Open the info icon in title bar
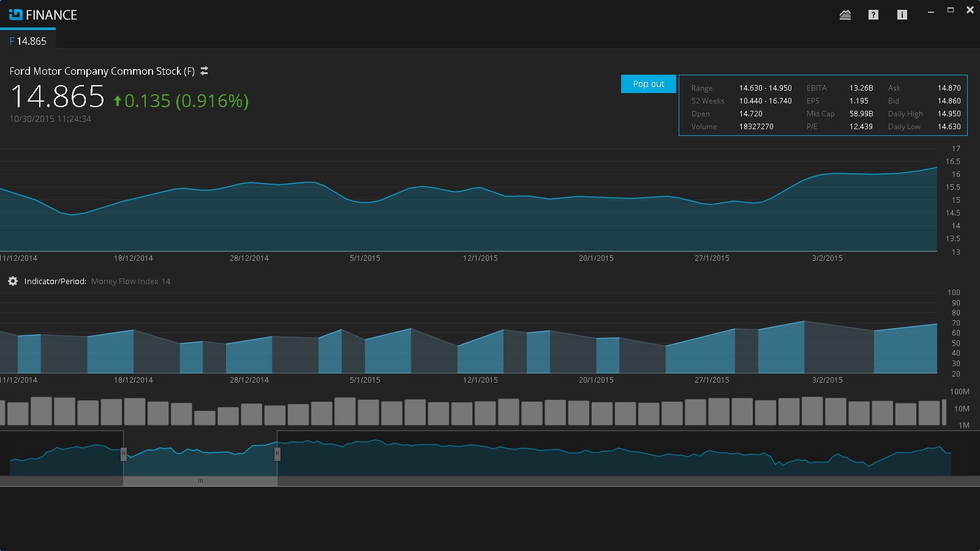980x551 pixels. click(902, 15)
